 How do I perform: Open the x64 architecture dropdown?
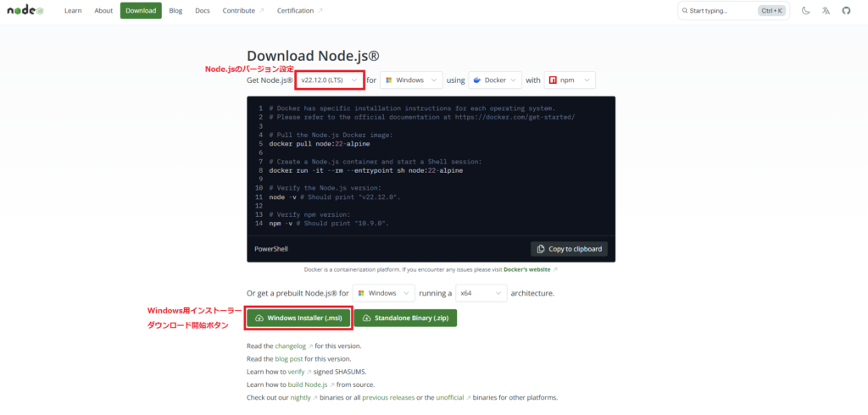point(481,293)
